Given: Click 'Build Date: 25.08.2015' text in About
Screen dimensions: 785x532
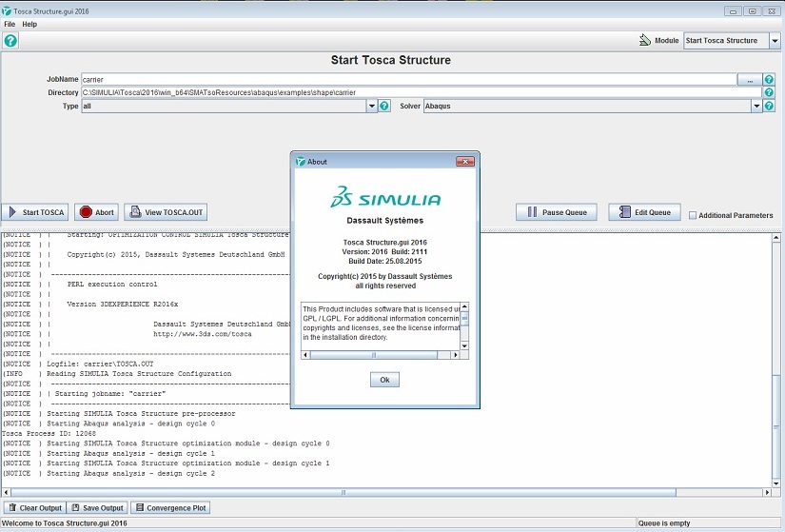Looking at the screenshot, I should click(x=385, y=261).
